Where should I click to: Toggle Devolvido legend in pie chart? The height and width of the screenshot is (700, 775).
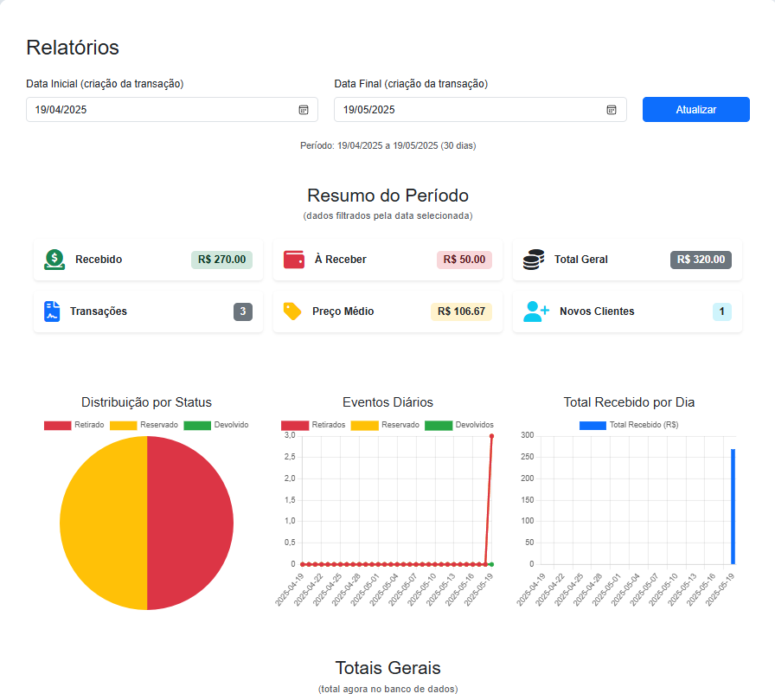coord(216,425)
